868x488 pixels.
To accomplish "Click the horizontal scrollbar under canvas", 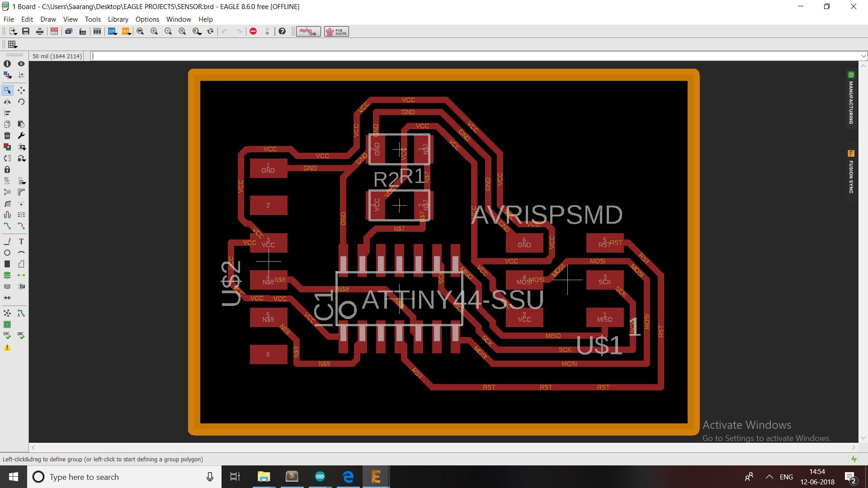I will click(x=443, y=447).
